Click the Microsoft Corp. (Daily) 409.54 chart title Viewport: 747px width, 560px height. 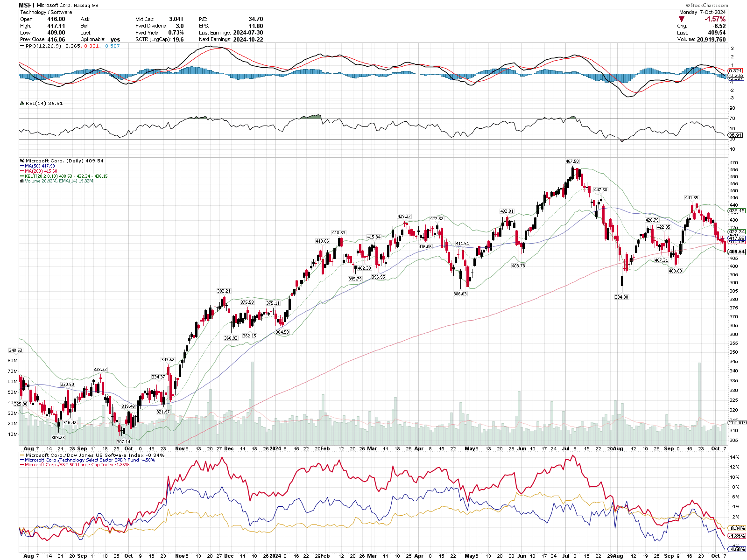pyautogui.click(x=64, y=161)
